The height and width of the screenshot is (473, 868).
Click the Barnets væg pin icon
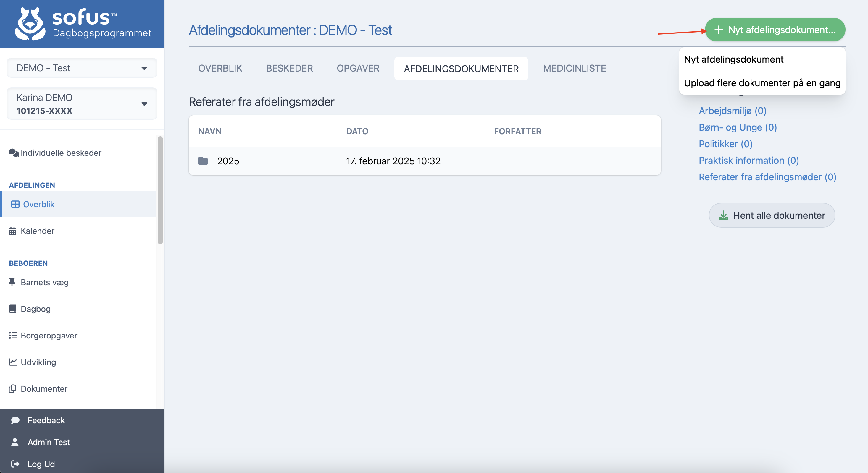(x=12, y=282)
